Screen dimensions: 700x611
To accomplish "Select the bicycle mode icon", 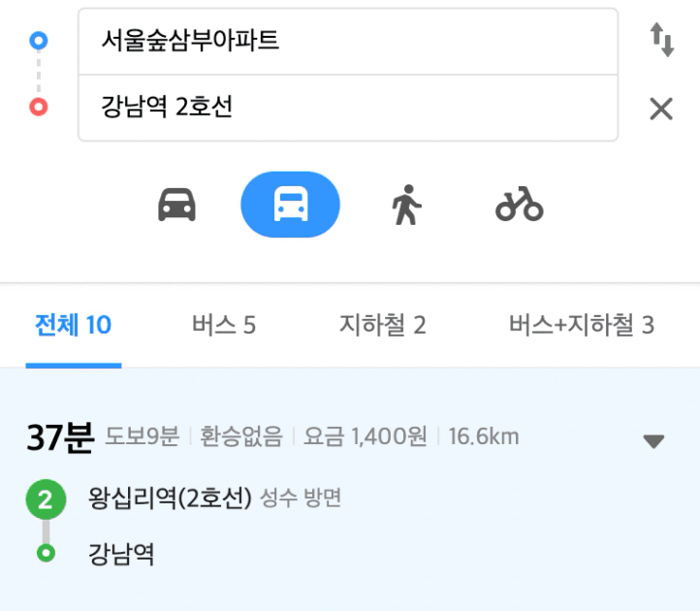I will (x=520, y=204).
